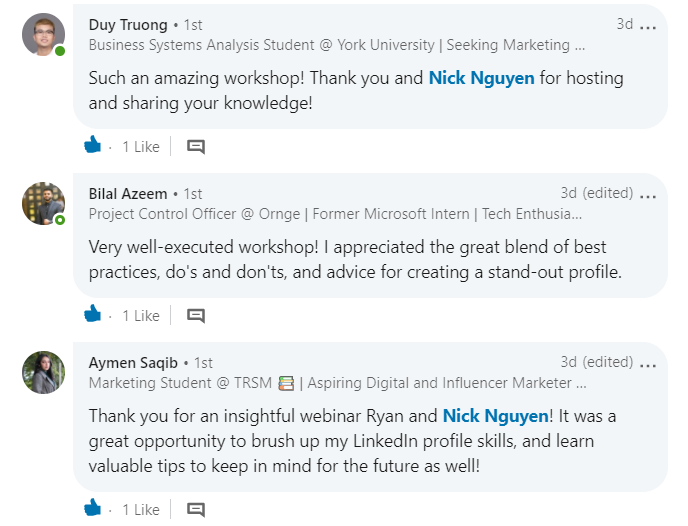The width and height of the screenshot is (688, 526).
Task: Click Nick Nguyen mention in Duy's comment
Action: [x=481, y=78]
